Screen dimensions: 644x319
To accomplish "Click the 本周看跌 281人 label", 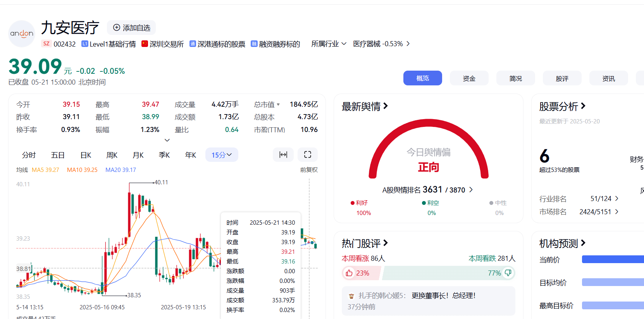I will click(x=492, y=258).
